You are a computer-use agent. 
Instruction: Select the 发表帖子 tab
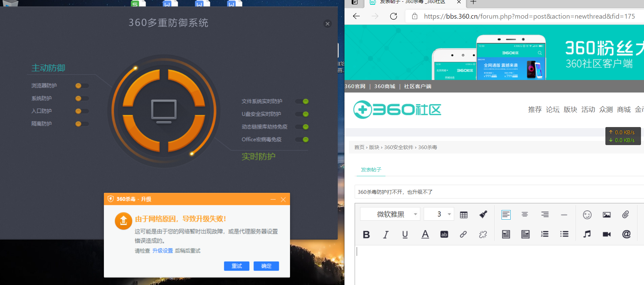371,169
